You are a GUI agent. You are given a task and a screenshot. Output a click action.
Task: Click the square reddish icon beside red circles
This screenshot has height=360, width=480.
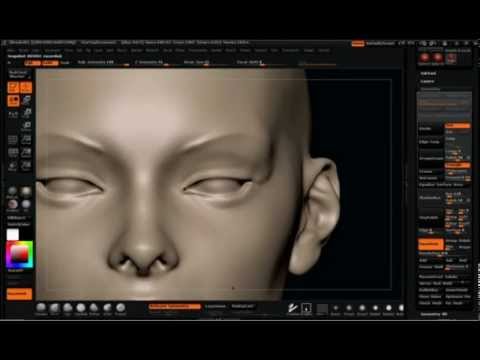[451, 58]
